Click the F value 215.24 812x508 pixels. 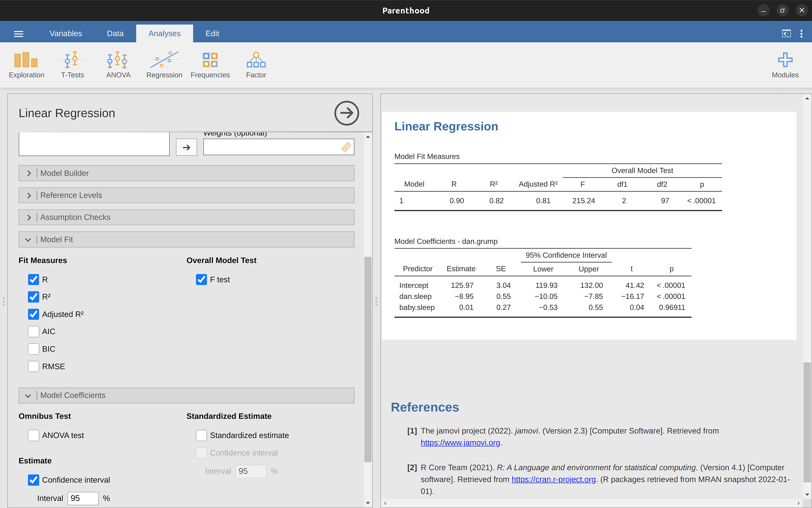[x=583, y=201]
